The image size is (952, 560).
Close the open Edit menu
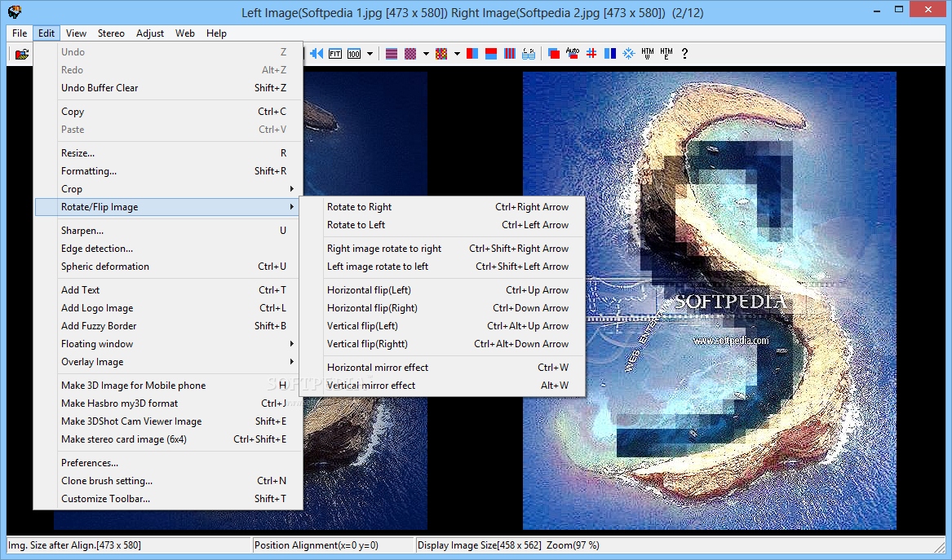(46, 33)
